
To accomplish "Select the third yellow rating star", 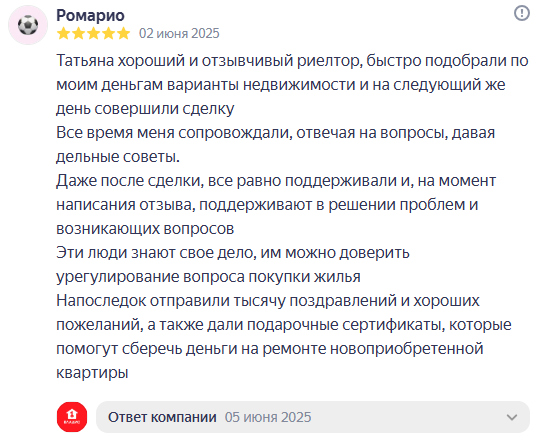I will 93,34.
